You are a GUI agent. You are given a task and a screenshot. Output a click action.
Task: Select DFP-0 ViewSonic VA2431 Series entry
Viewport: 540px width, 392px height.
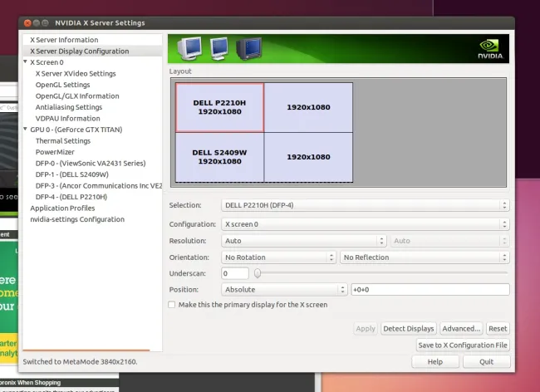(92, 163)
